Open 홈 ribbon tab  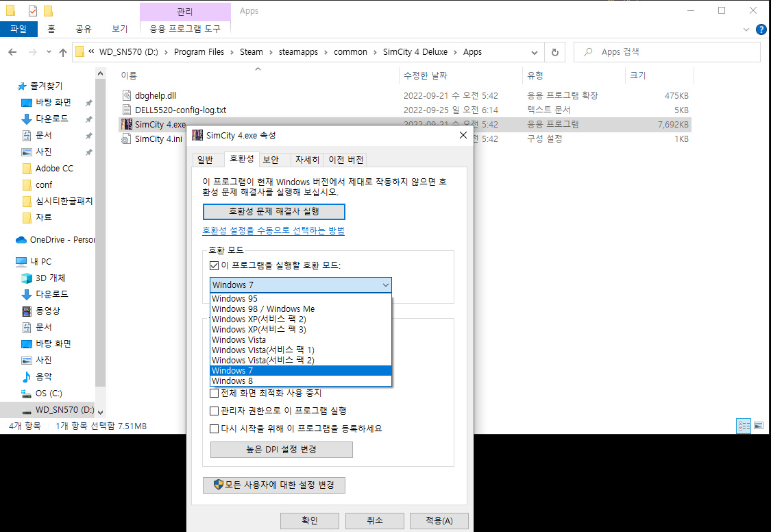tap(51, 29)
